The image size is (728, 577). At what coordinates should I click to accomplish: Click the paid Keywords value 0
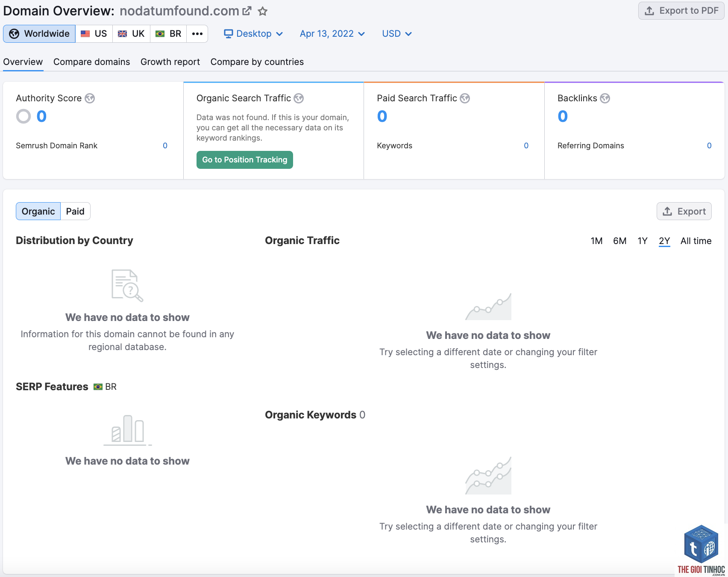pos(526,146)
